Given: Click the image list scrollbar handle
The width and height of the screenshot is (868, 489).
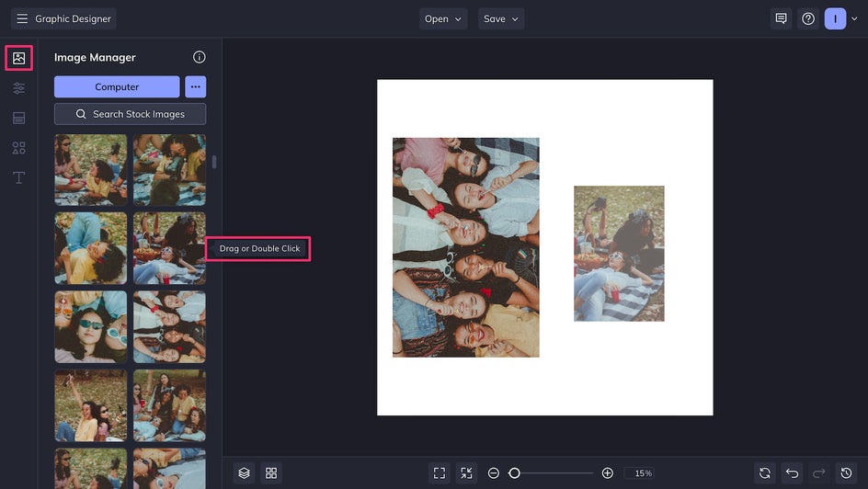Looking at the screenshot, I should 214,162.
